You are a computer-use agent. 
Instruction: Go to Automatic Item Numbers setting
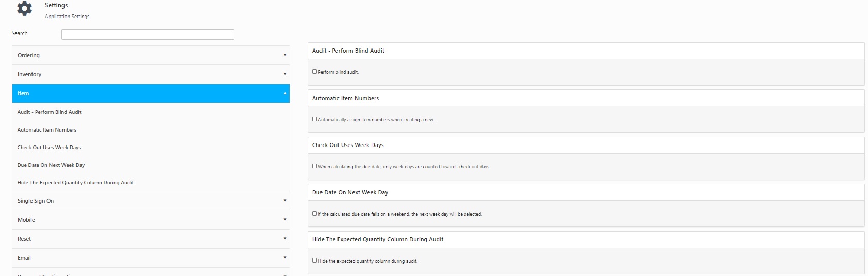[x=47, y=130]
